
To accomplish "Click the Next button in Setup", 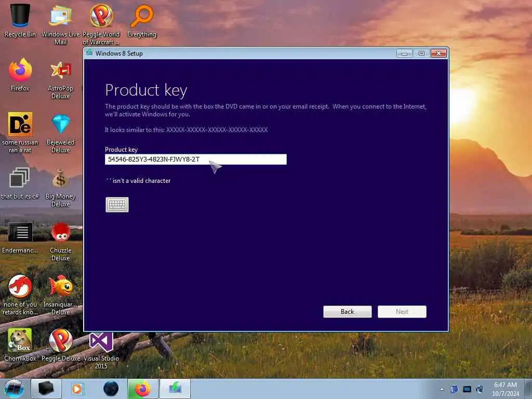I will point(402,312).
